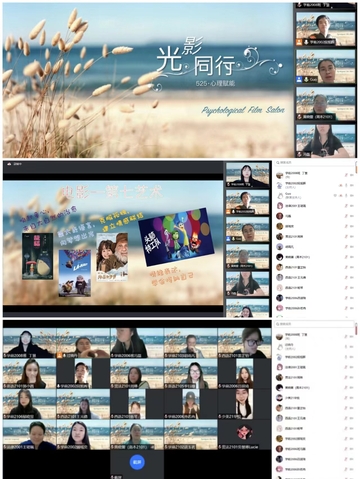This screenshot has height=479, width=360.
Task: Click the cloud recording icon above shared slide
Action: point(9,164)
